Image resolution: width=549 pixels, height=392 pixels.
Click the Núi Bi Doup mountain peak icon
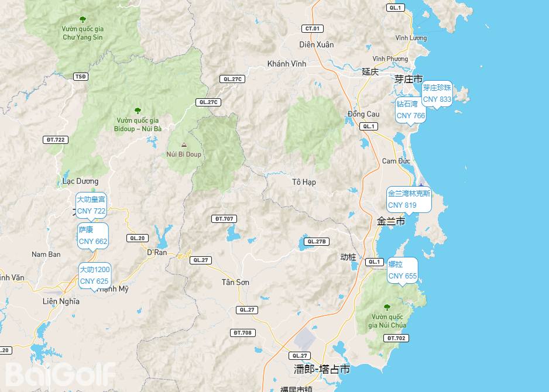[184, 145]
